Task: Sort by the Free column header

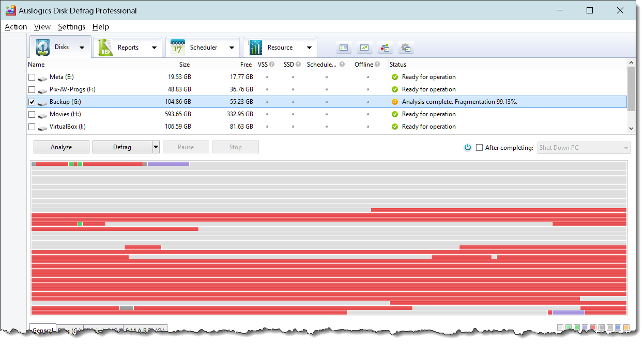Action: coord(223,65)
